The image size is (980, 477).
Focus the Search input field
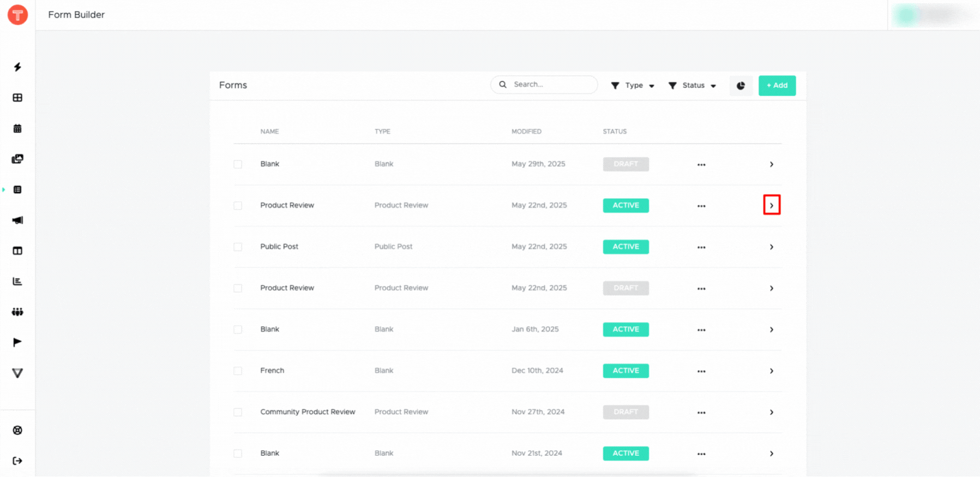(544, 85)
